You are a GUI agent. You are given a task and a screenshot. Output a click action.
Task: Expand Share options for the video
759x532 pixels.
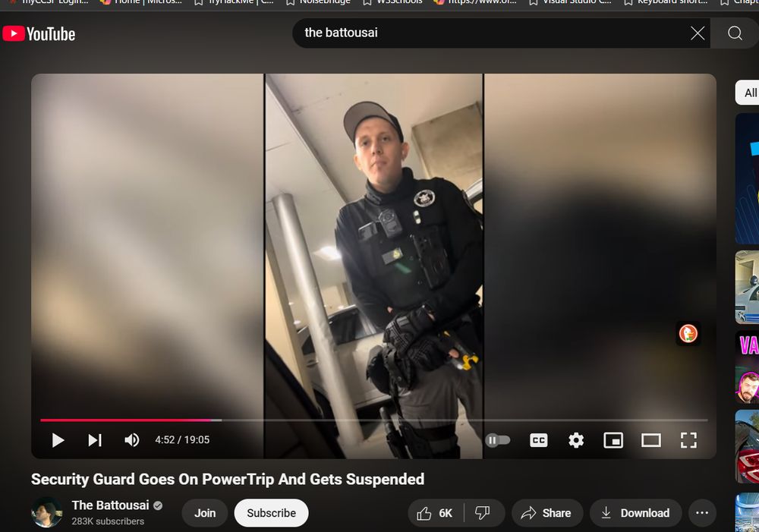tap(547, 513)
